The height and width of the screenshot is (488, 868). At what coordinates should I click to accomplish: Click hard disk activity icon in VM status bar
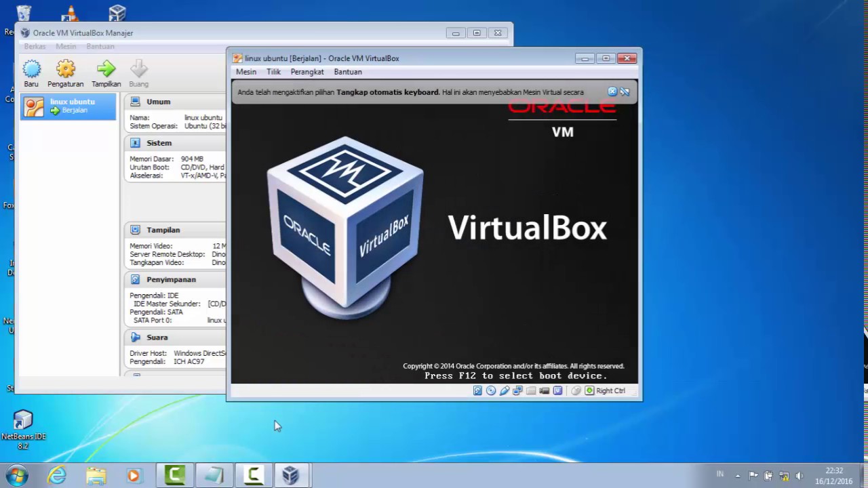477,390
